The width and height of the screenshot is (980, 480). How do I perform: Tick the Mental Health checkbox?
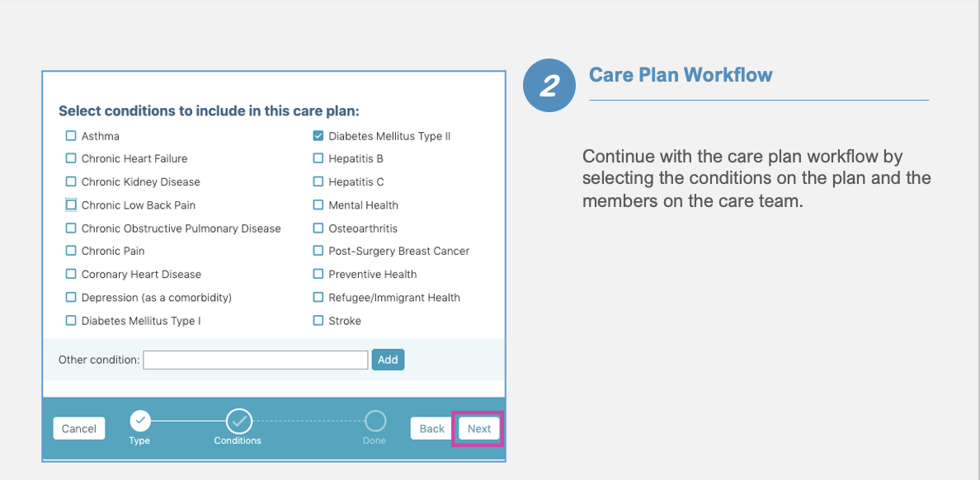click(x=318, y=205)
